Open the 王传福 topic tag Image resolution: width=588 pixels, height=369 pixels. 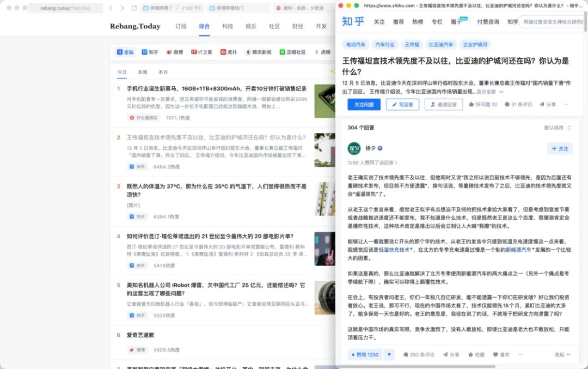click(x=412, y=44)
